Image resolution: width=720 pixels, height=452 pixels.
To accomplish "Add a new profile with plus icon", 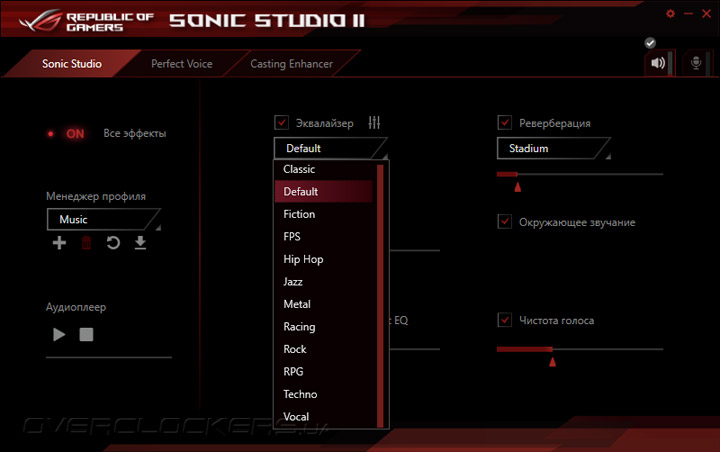I will (x=59, y=243).
